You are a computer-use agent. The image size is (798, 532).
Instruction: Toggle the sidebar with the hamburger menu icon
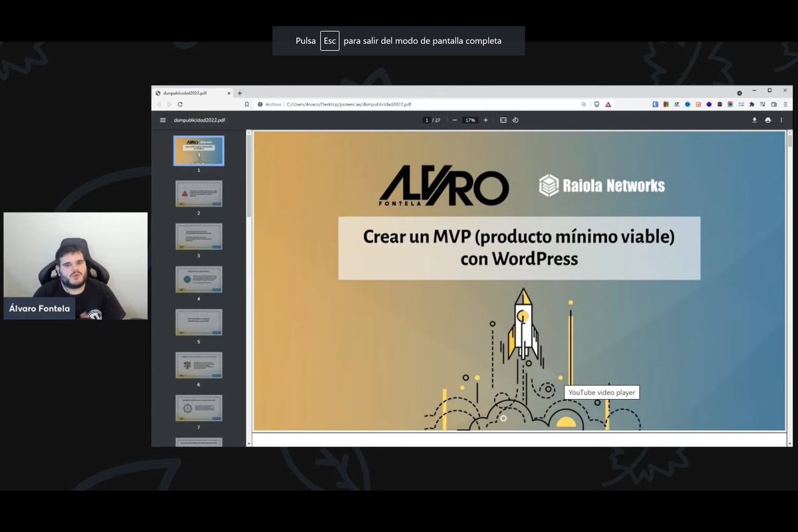[x=162, y=120]
